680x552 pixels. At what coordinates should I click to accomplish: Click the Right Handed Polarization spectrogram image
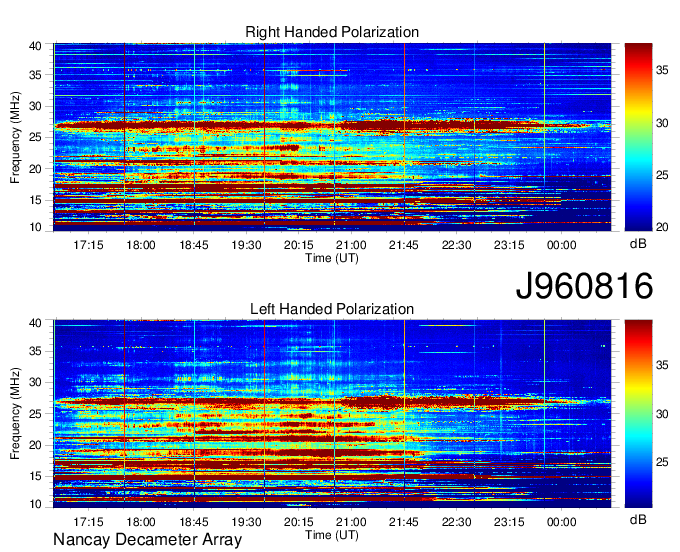(332, 137)
